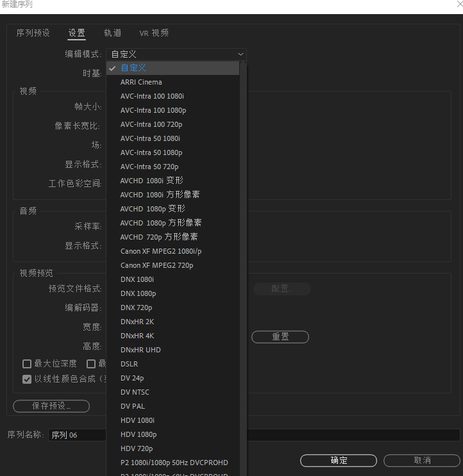The height and width of the screenshot is (476, 463).
Task: Collapse the 编辑模式 dropdown arrow
Action: 240,55
